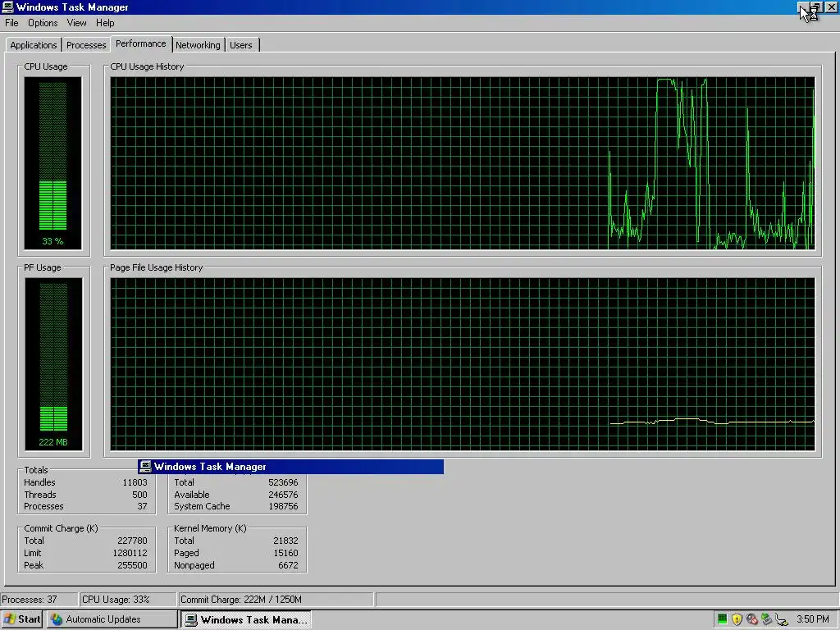
Task: Click the Automatic Updates taskbar icon
Action: coord(57,619)
